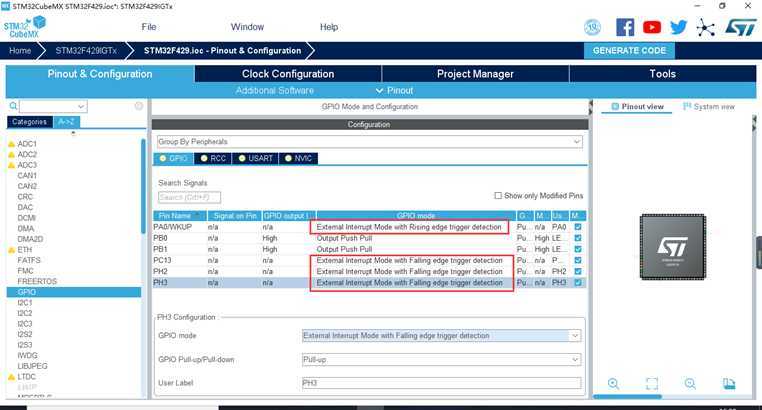Select LIBJPEG in the peripheral list

point(32,366)
